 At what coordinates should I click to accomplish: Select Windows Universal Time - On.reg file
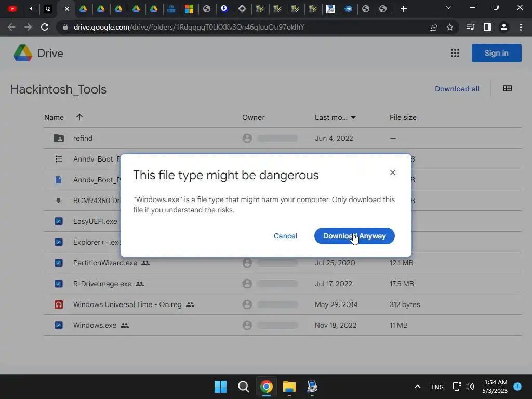pyautogui.click(x=127, y=304)
